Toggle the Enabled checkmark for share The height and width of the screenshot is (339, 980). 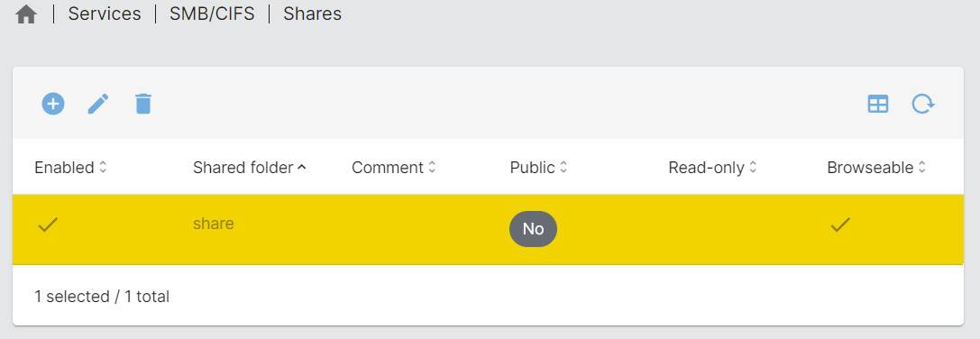(48, 224)
